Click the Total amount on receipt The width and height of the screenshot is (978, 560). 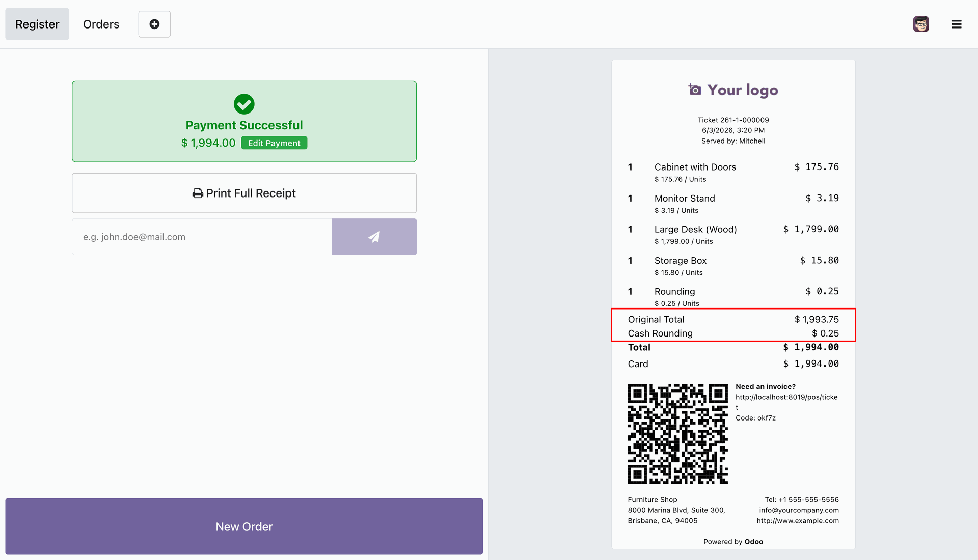811,347
